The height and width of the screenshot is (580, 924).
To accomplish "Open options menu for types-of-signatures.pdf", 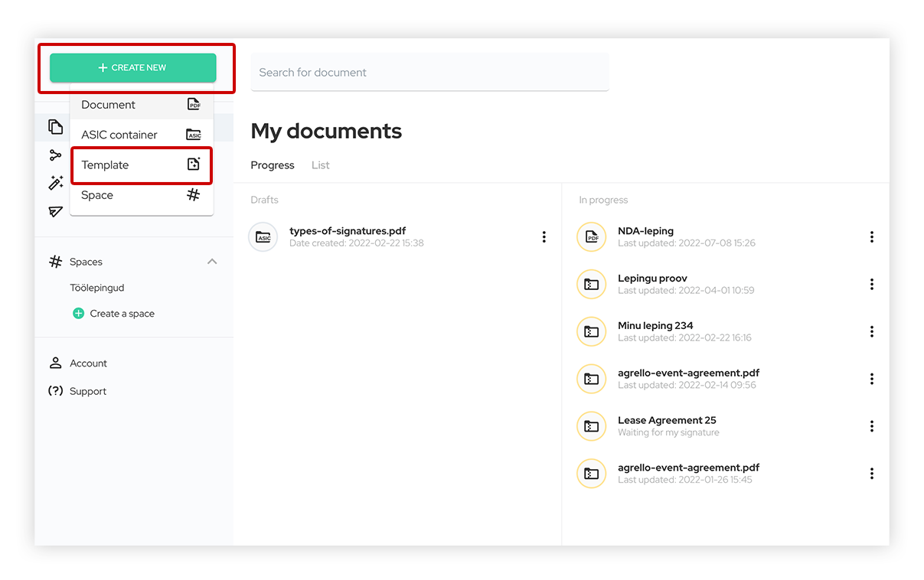I will [544, 237].
